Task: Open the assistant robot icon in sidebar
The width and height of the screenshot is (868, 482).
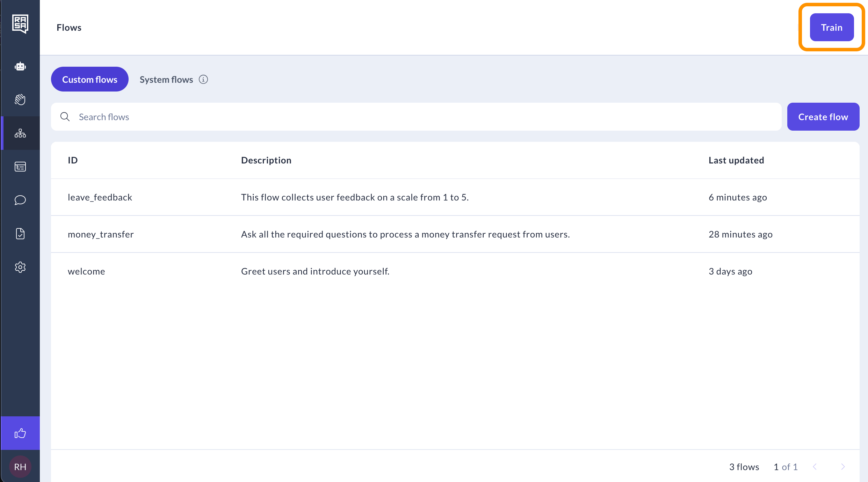Action: pyautogui.click(x=20, y=66)
